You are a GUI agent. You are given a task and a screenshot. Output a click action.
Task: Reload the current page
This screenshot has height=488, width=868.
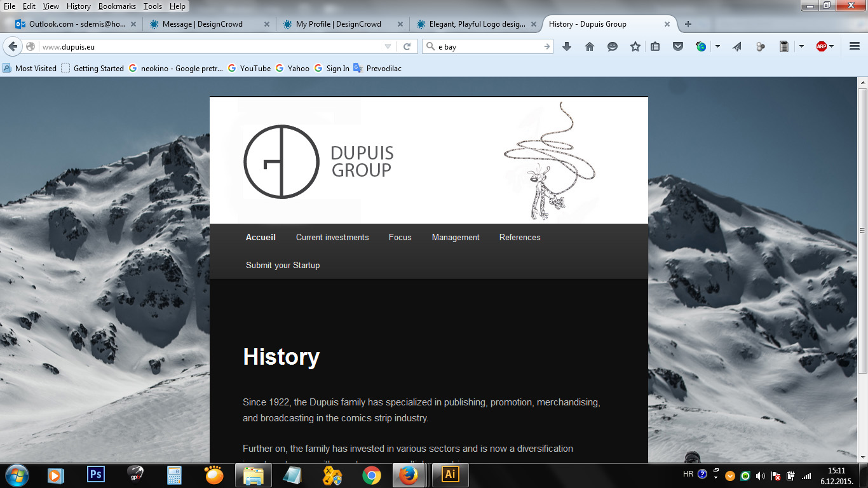point(407,46)
